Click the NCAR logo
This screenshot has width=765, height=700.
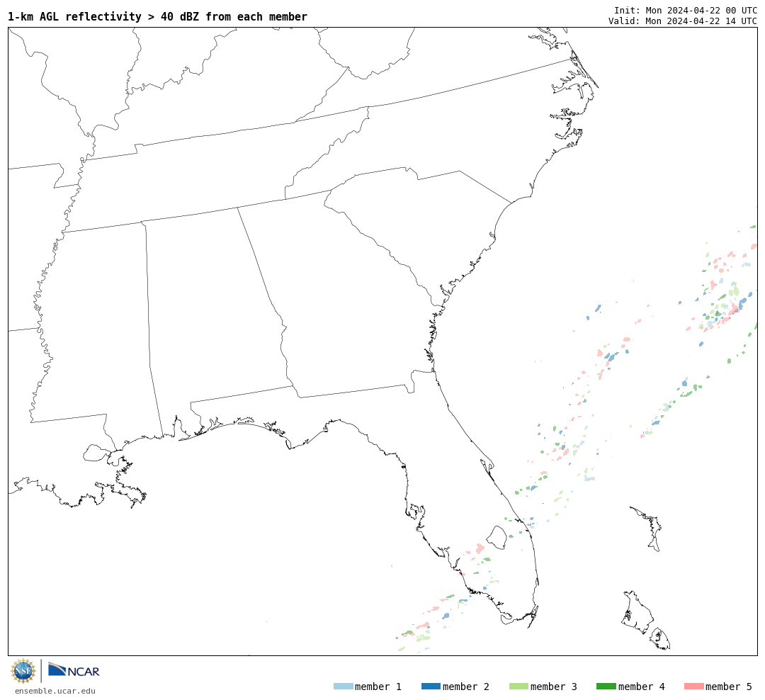(74, 670)
